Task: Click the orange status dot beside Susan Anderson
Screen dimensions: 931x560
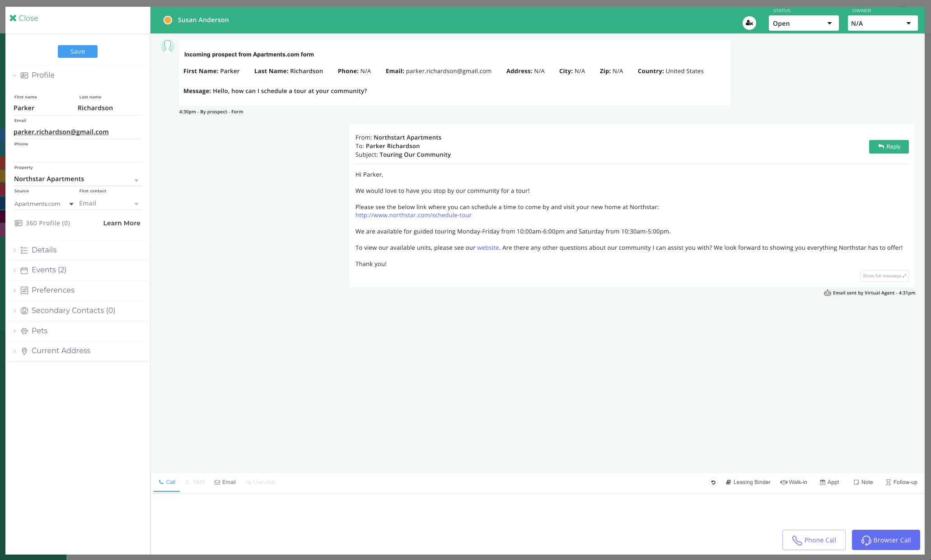Action: click(x=168, y=20)
